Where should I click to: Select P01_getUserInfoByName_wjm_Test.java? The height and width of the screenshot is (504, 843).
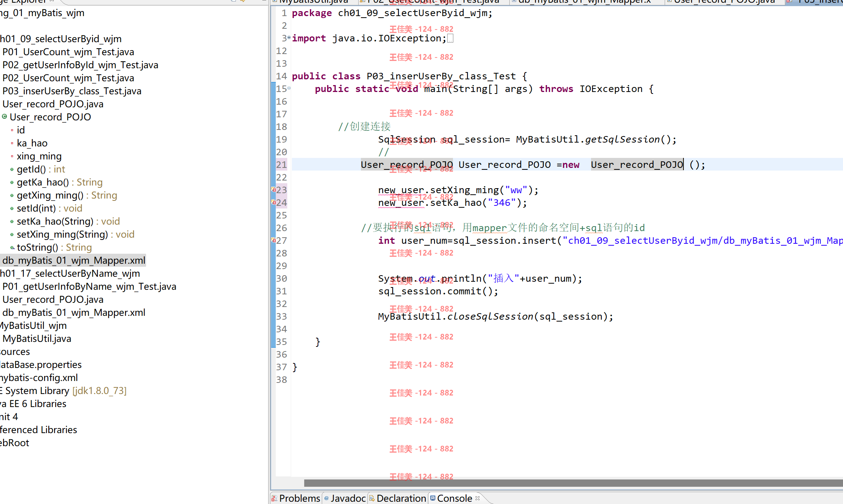pos(89,286)
